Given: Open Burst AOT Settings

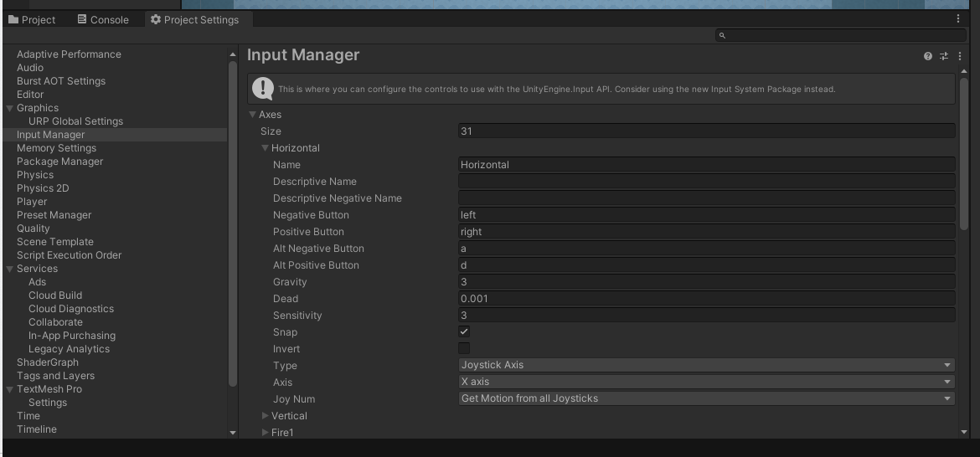Looking at the screenshot, I should click(x=60, y=81).
